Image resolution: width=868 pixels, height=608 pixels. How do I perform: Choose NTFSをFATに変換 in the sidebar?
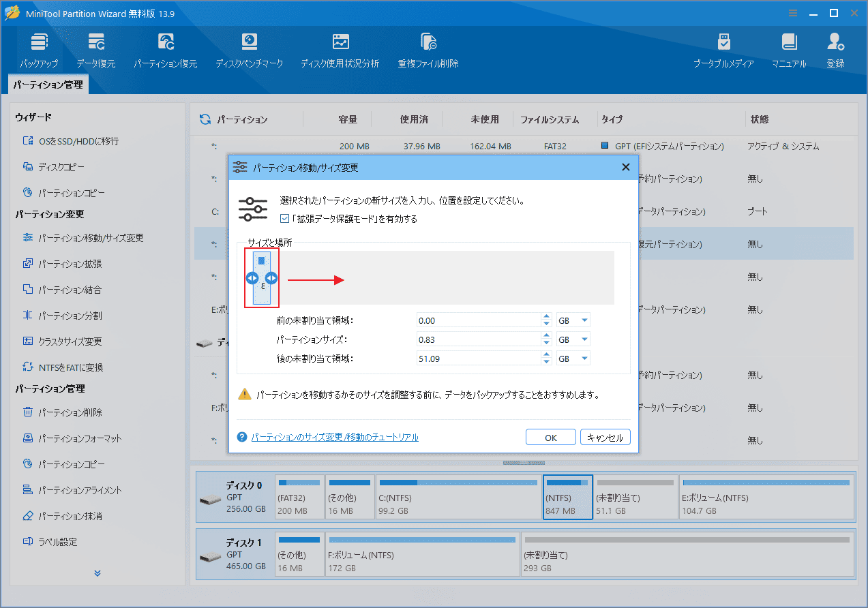tap(63, 367)
